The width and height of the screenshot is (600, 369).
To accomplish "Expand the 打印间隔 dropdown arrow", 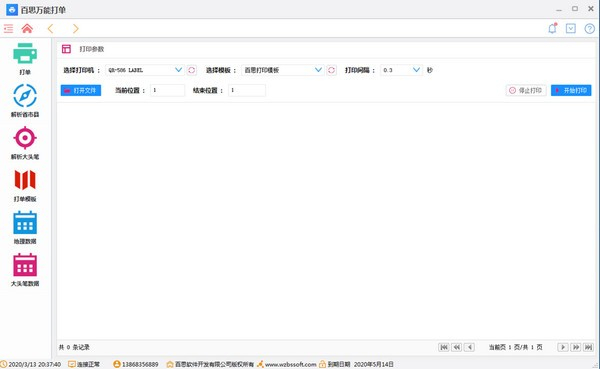I will pos(416,70).
